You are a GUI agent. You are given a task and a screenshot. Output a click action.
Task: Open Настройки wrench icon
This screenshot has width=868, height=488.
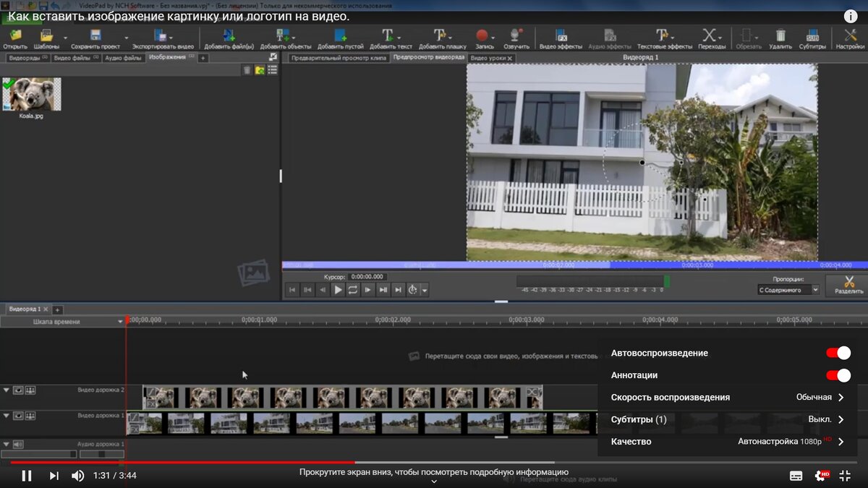click(850, 35)
